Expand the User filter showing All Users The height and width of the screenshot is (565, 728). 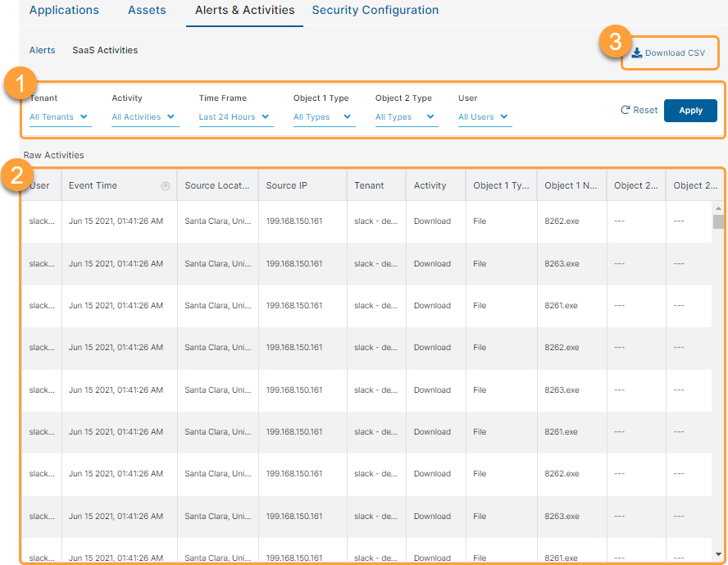pyautogui.click(x=483, y=116)
